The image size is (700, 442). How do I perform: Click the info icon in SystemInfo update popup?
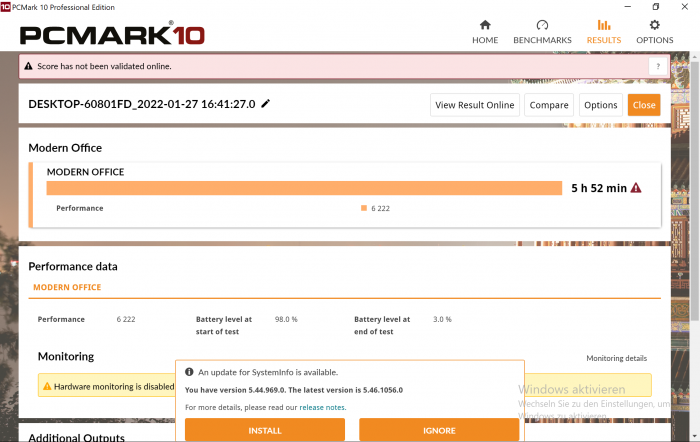(x=190, y=372)
